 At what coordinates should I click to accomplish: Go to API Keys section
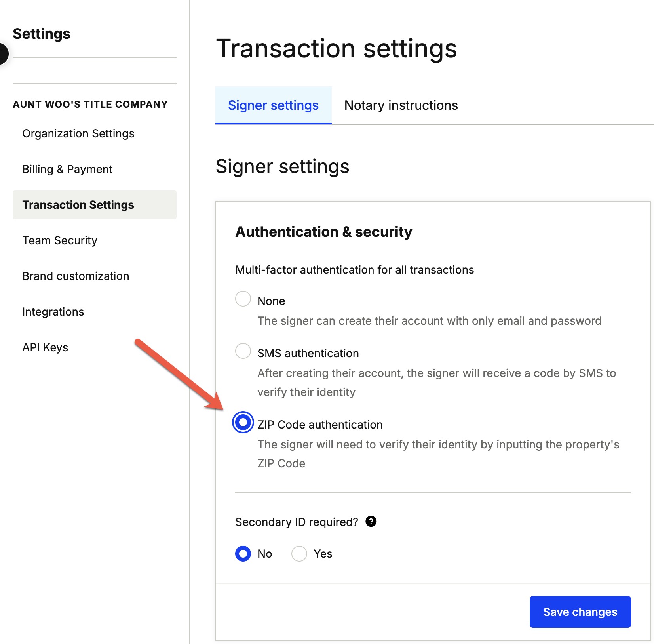[45, 347]
